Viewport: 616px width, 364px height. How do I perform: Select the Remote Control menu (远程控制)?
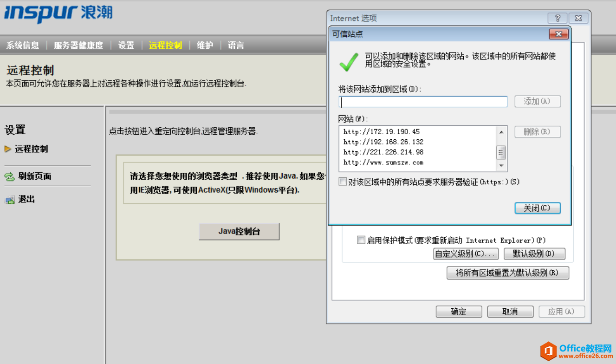point(165,45)
